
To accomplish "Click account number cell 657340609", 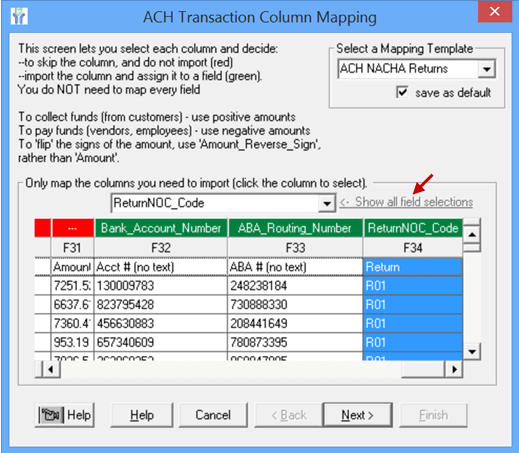I will 161,342.
